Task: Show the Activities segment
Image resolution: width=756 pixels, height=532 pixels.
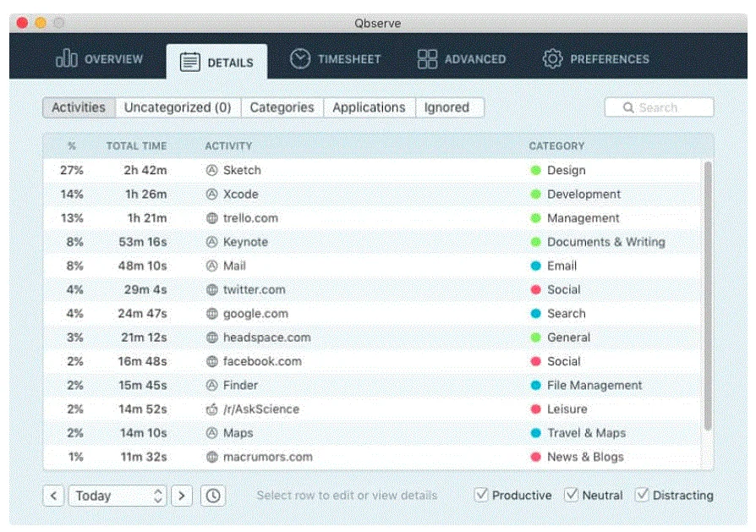Action: click(x=79, y=107)
